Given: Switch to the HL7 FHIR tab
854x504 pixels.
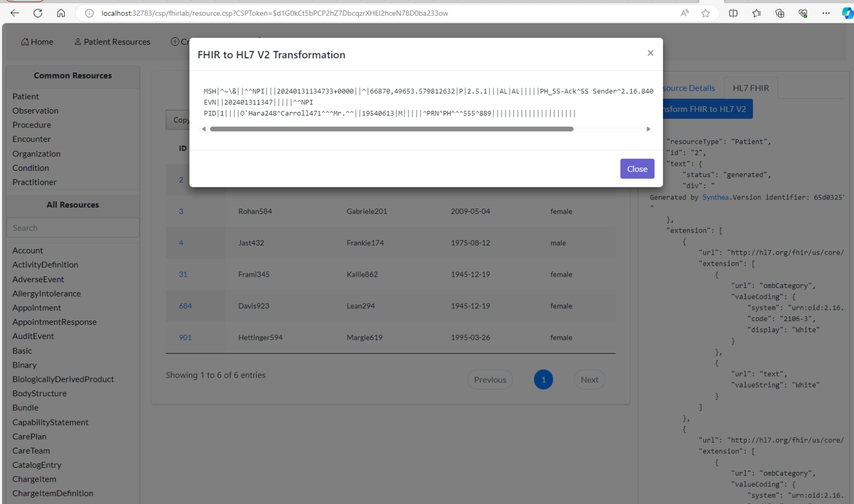Looking at the screenshot, I should click(750, 88).
